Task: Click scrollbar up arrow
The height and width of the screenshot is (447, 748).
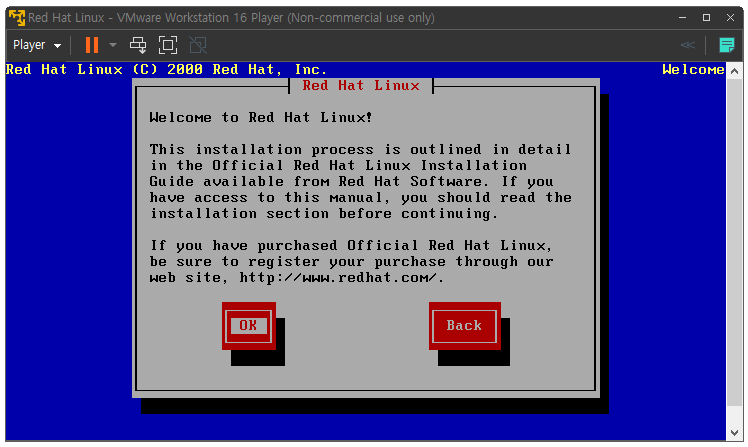Action: [x=734, y=71]
